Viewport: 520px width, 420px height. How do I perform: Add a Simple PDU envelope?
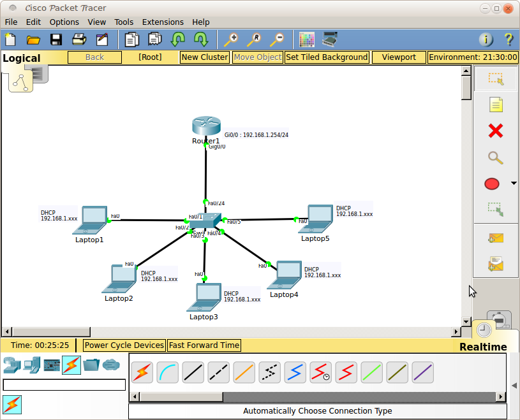496,238
